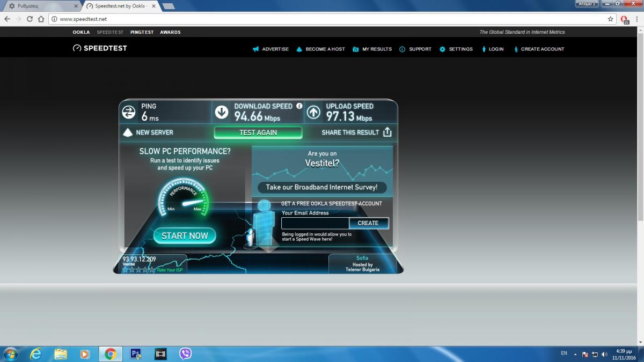Show hidden system tray icons
Screen dimensions: 644x362
pos(575,354)
